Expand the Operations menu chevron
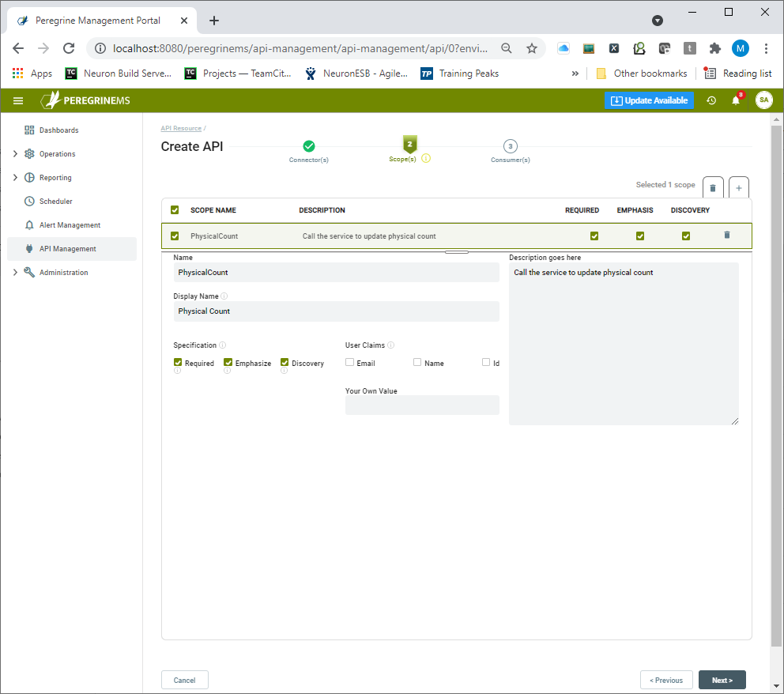This screenshot has height=694, width=784. [x=15, y=154]
